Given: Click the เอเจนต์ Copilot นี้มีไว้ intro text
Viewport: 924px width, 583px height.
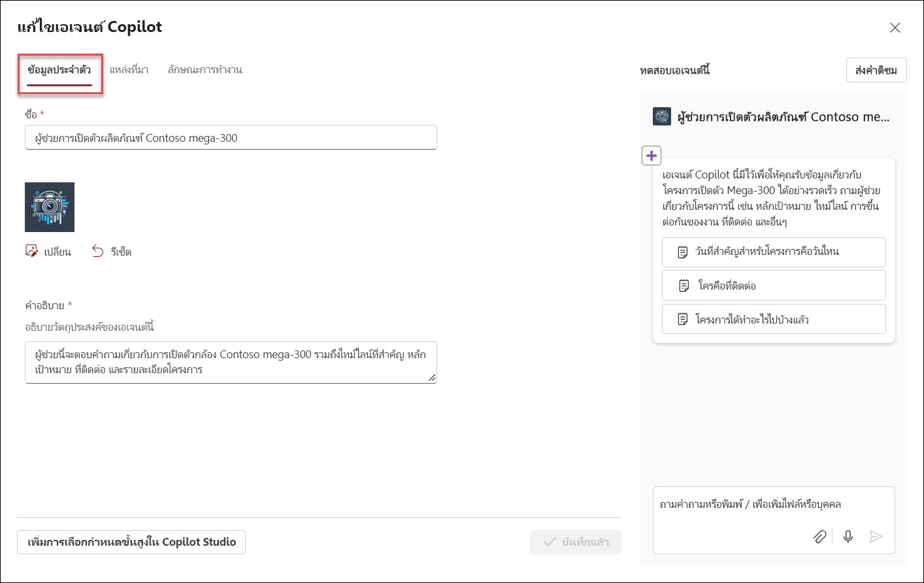Looking at the screenshot, I should [x=771, y=198].
